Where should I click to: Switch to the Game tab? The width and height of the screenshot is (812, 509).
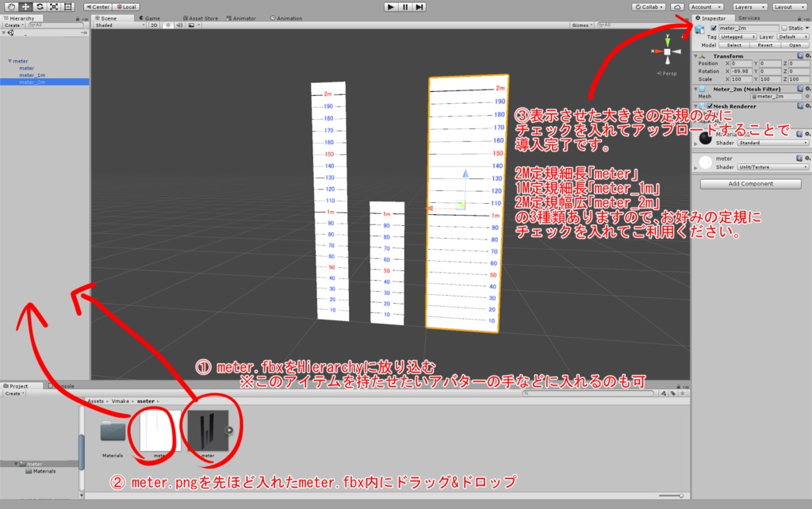click(x=150, y=18)
